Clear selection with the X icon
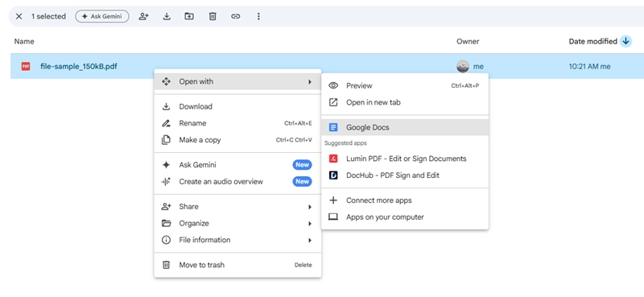 19,16
